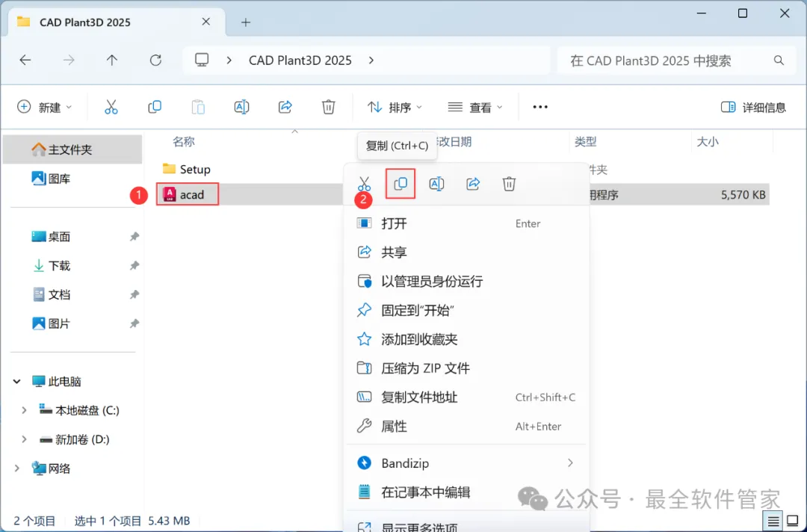Choose 显示更多选项
The image size is (807, 532).
click(466, 525)
